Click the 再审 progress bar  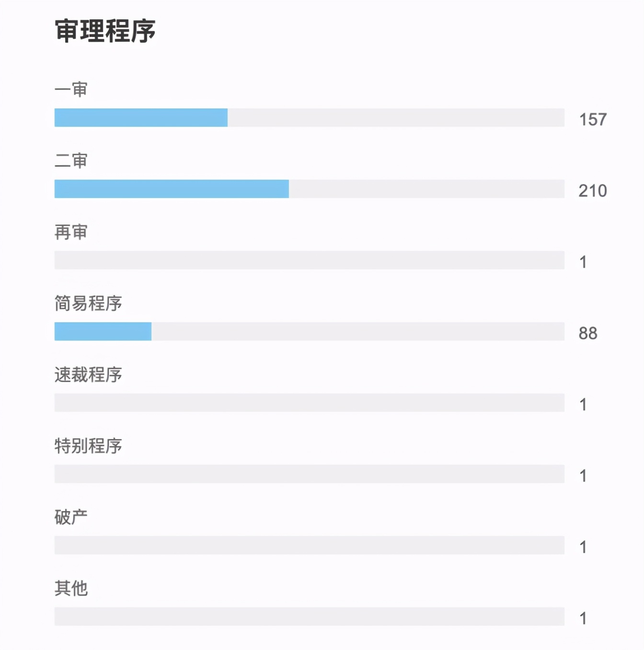(309, 260)
